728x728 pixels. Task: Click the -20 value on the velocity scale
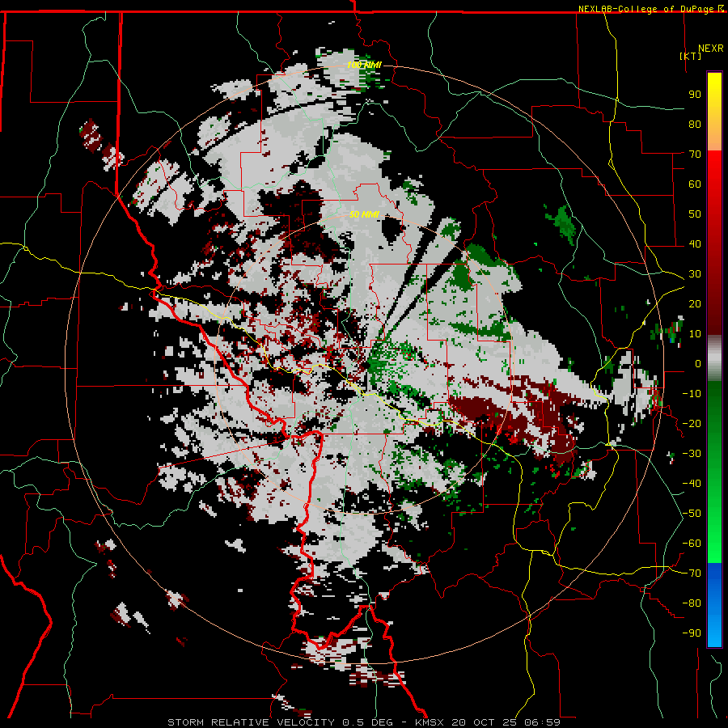[x=692, y=423]
